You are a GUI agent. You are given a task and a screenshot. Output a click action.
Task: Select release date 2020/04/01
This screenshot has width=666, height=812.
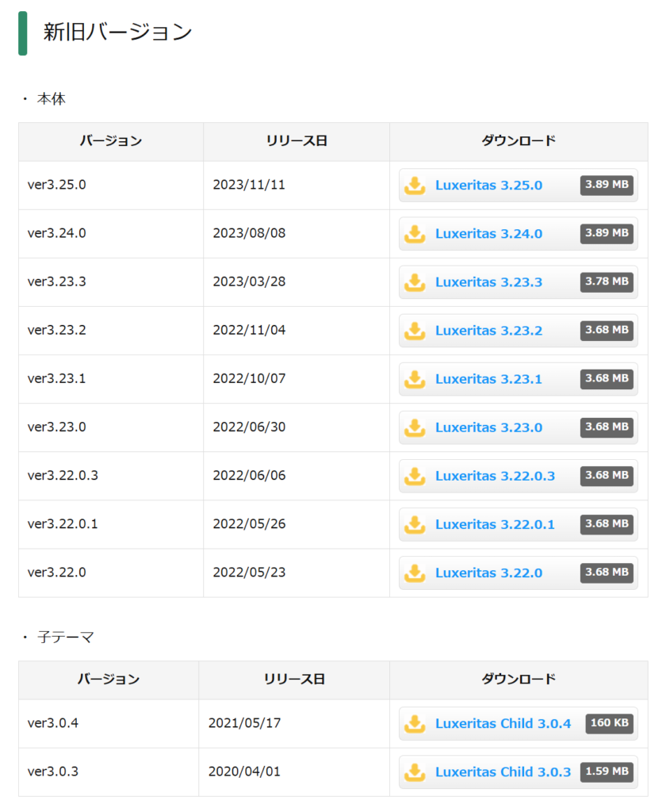[244, 772]
